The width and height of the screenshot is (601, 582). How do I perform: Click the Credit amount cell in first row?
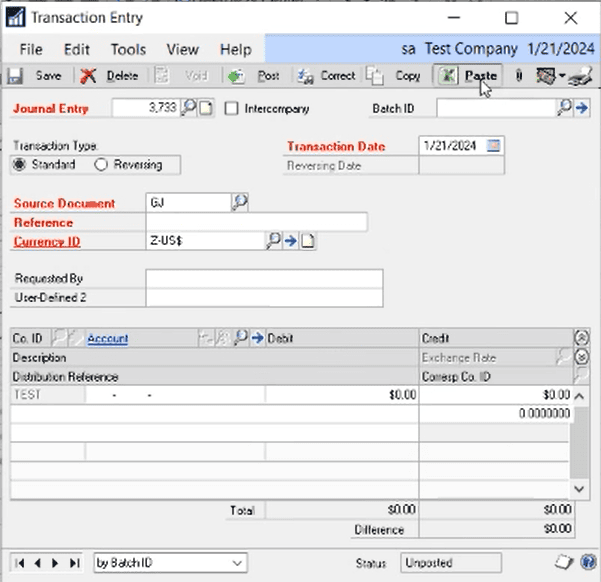(495, 395)
